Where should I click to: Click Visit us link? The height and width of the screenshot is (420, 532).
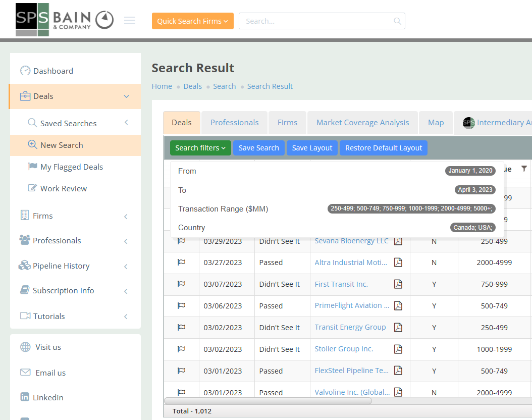click(48, 347)
